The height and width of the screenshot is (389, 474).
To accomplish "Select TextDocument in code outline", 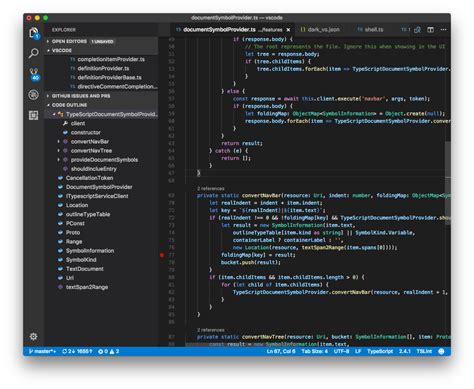I will pos(85,269).
